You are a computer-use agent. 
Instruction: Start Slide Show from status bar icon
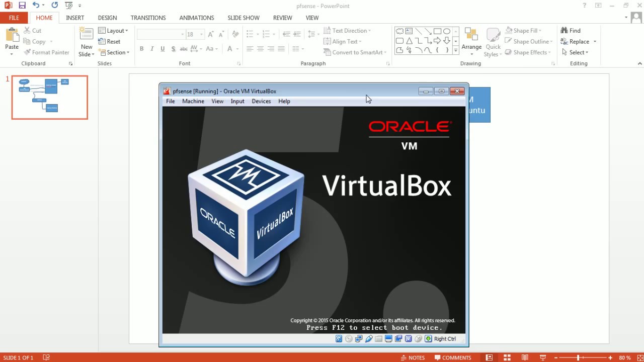coord(543,357)
